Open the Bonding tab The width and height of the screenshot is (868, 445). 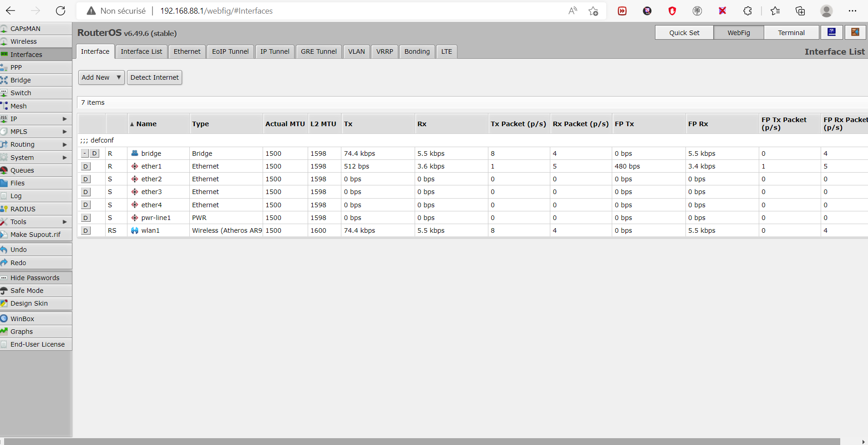[x=417, y=51]
